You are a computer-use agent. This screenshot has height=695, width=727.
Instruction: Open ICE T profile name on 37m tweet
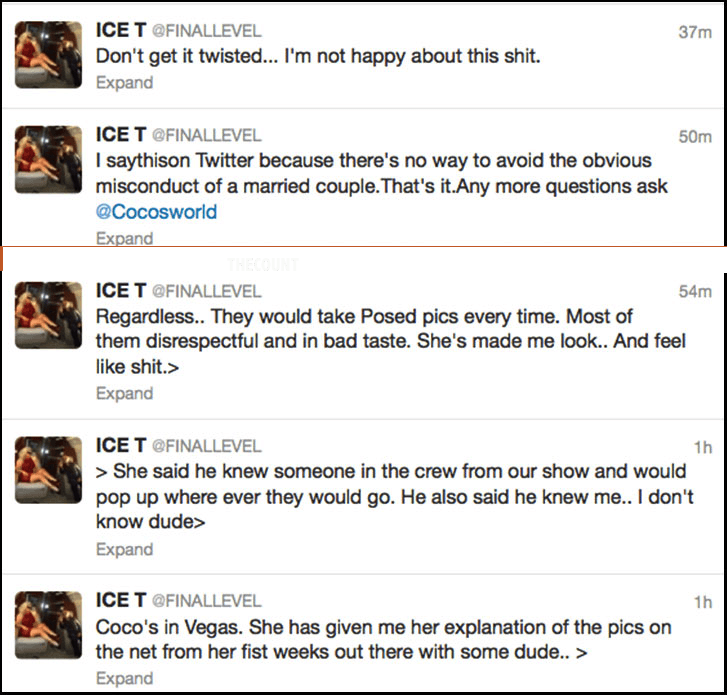(120, 31)
